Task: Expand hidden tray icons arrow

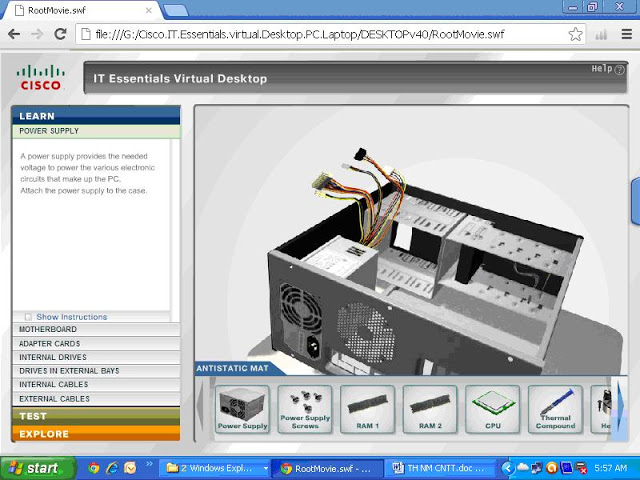Action: 507,468
